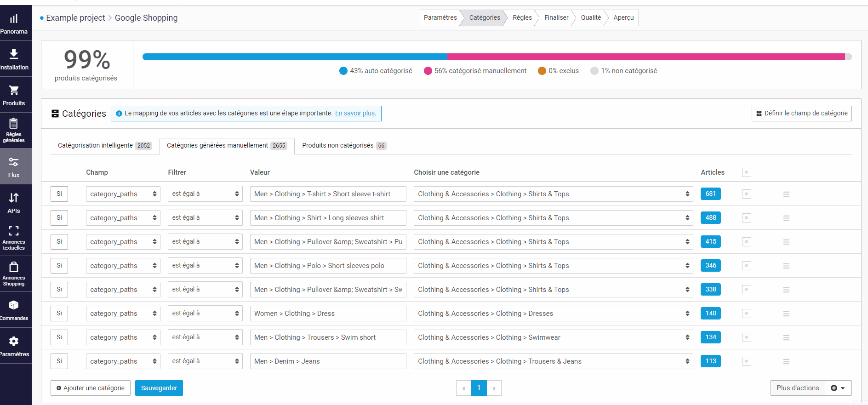This screenshot has width=868, height=405.
Task: Open the Panorama sidebar section
Action: click(14, 24)
